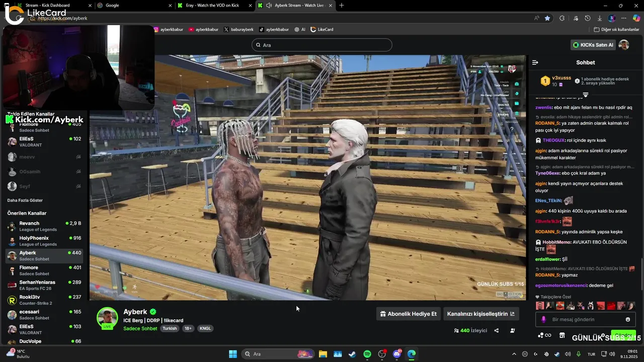Image resolution: width=644 pixels, height=362 pixels.
Task: Open a new browser tab
Action: (x=342, y=6)
